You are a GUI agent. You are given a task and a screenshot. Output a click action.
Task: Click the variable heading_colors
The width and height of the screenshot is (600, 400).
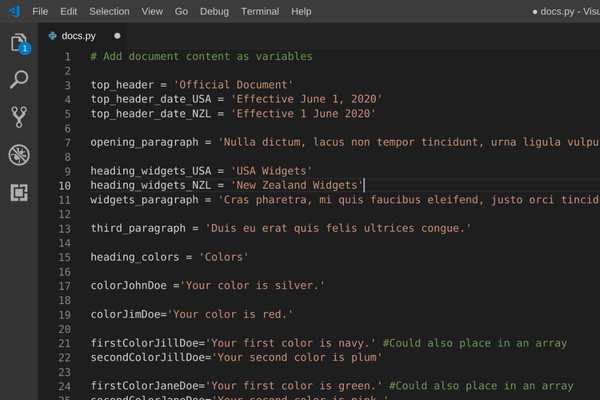[135, 257]
